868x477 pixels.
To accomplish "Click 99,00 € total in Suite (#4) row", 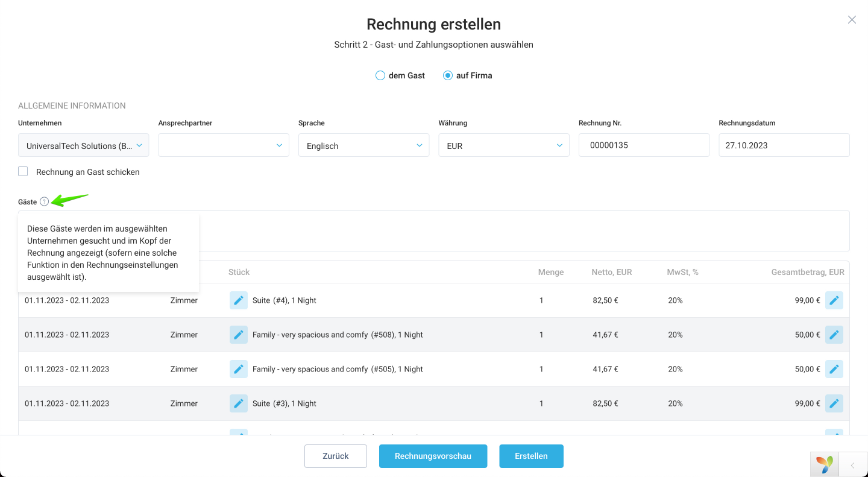I will point(807,300).
